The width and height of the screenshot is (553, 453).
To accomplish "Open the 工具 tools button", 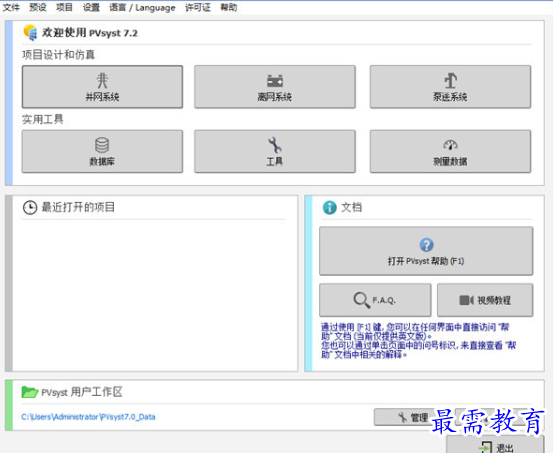I will pos(275,151).
